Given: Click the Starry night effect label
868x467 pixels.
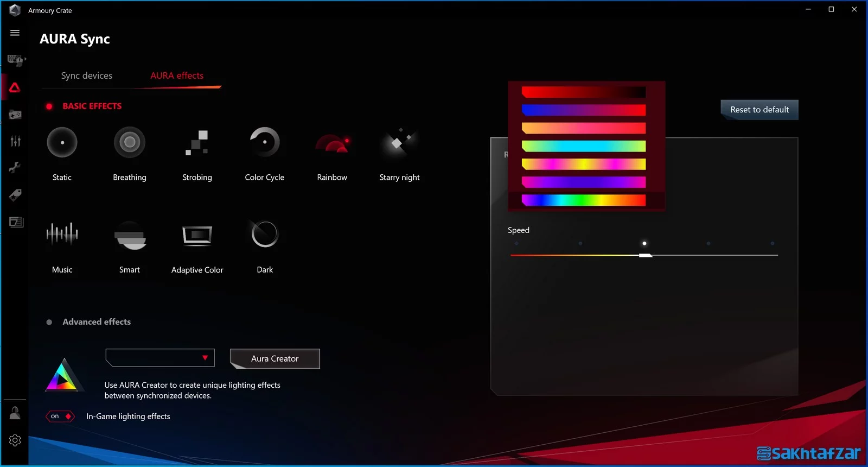Looking at the screenshot, I should pos(399,178).
